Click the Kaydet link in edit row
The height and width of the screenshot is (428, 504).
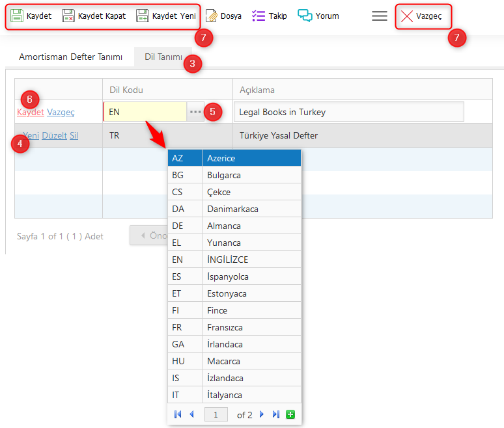[31, 112]
